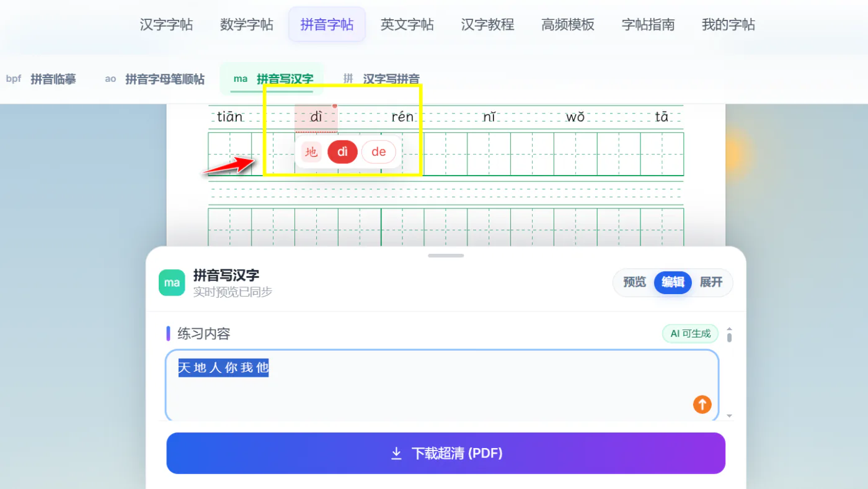
Task: Click the 练习内容 section heading
Action: tap(204, 334)
